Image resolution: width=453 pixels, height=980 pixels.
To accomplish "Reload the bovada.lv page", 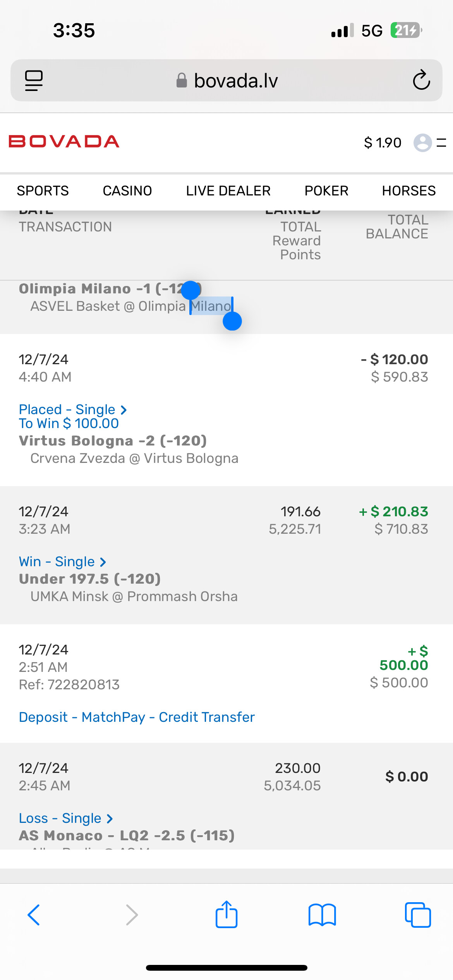I will pyautogui.click(x=421, y=81).
